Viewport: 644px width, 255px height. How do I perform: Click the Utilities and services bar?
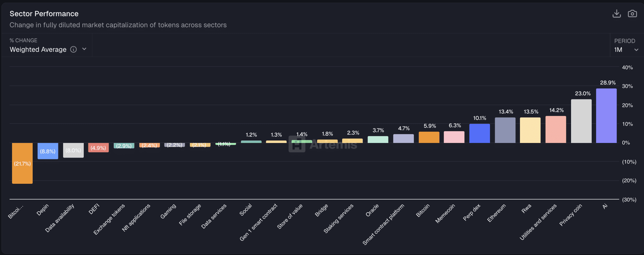(x=555, y=129)
